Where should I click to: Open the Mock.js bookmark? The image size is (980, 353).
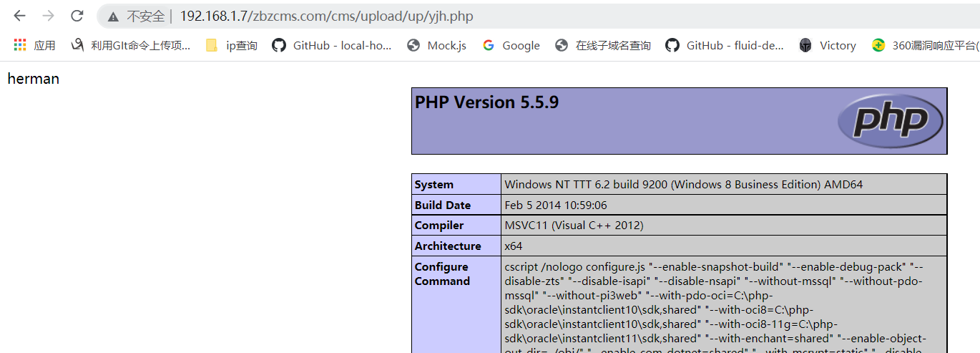tap(436, 45)
